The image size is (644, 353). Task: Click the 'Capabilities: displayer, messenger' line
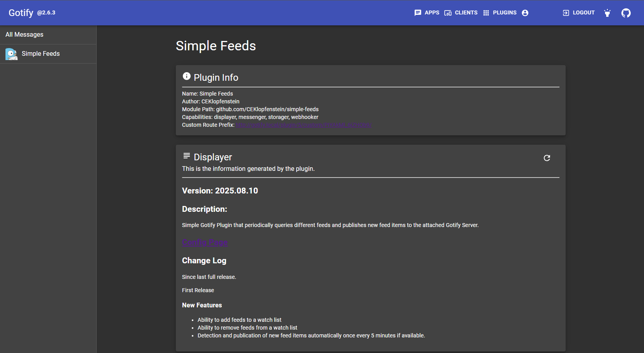(250, 117)
